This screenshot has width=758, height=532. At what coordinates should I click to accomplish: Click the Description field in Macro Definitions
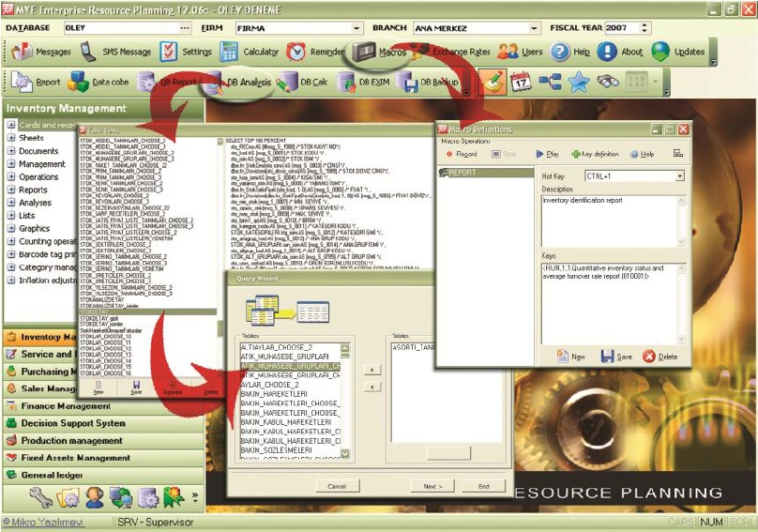613,221
